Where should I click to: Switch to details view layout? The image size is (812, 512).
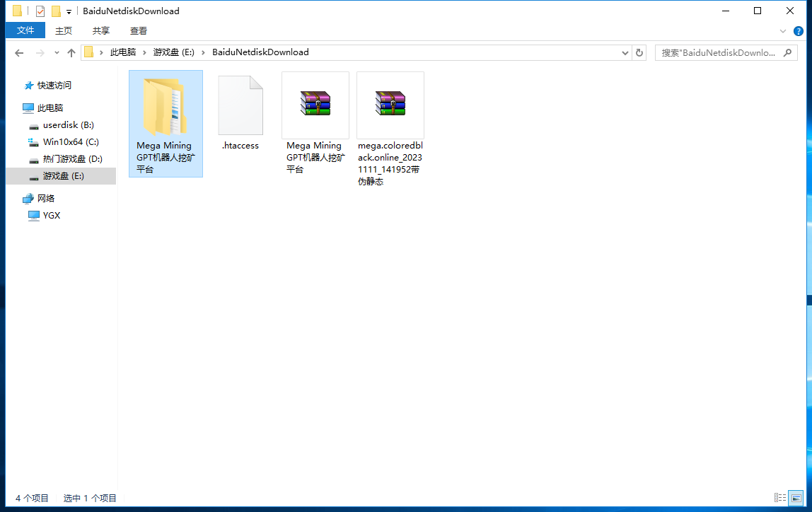point(780,498)
